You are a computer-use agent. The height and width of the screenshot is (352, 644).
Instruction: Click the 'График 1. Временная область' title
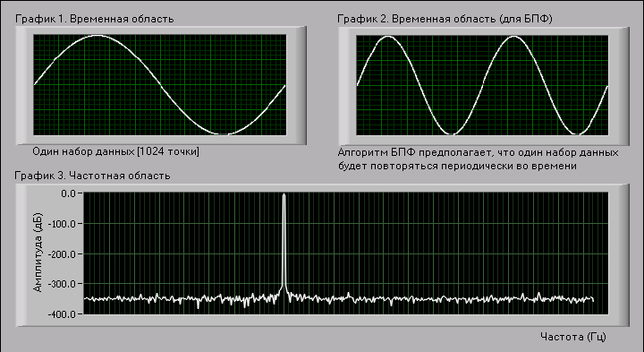[95, 19]
